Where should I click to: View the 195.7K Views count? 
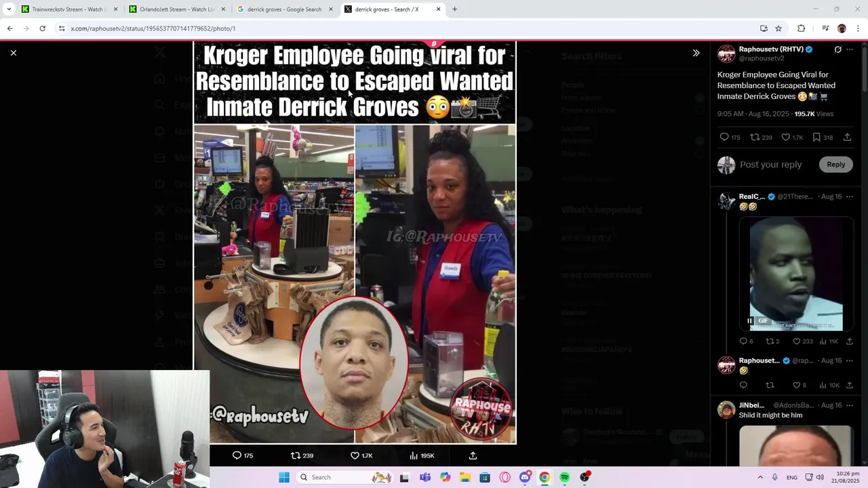(814, 114)
